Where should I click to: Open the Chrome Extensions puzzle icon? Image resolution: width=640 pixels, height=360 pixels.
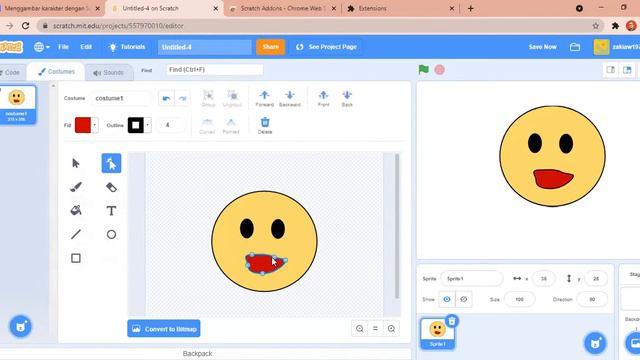click(615, 26)
